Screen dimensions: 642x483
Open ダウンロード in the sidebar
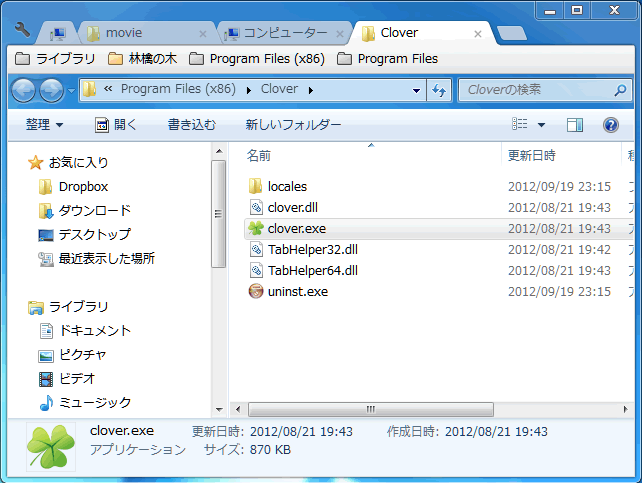pos(85,211)
